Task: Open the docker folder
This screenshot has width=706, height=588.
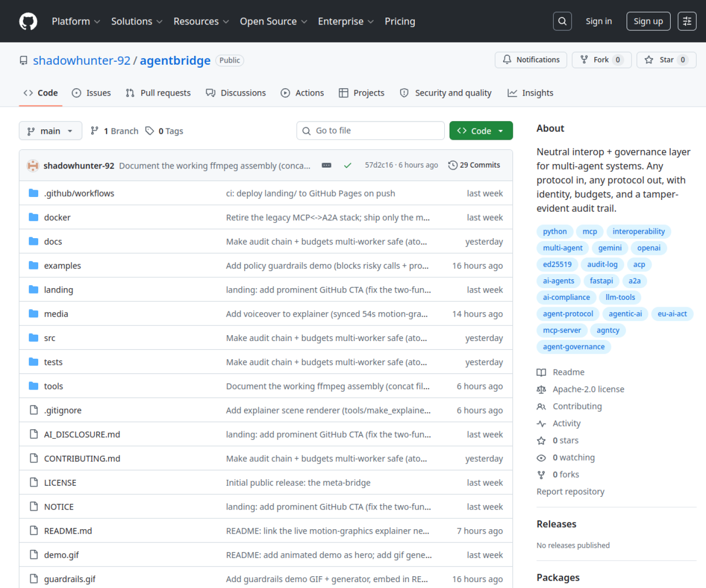Action: [x=57, y=217]
